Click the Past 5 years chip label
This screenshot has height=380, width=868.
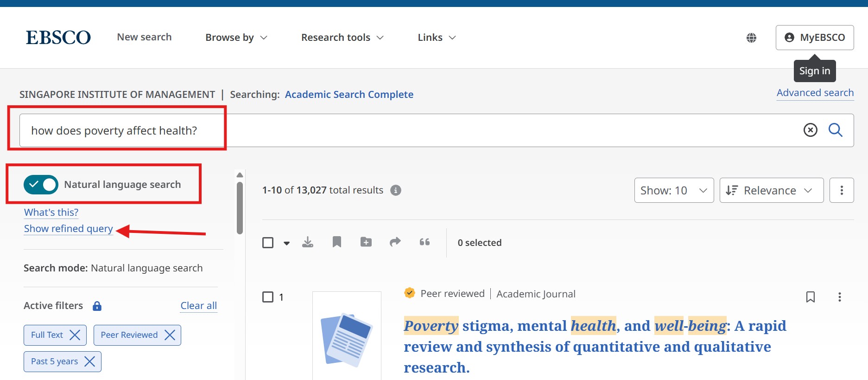point(54,361)
